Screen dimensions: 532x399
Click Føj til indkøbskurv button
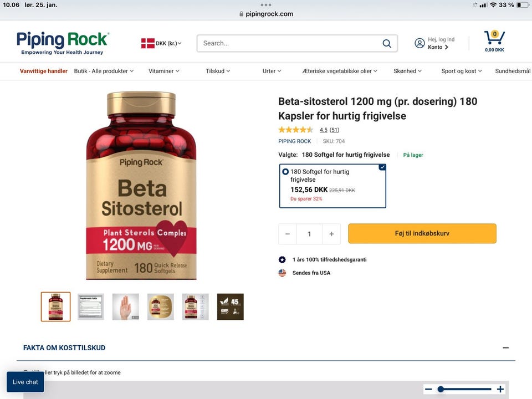click(422, 234)
